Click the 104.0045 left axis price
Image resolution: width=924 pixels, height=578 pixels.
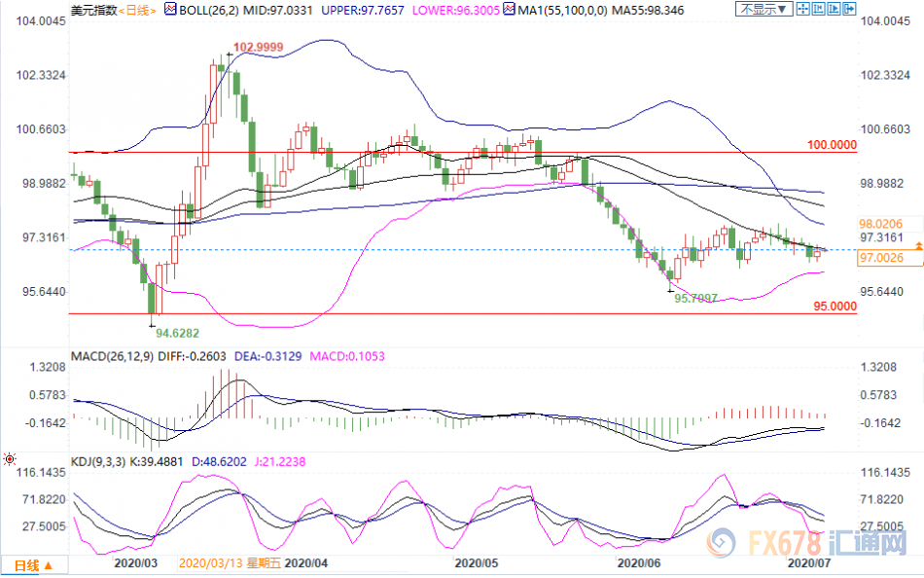(41, 21)
